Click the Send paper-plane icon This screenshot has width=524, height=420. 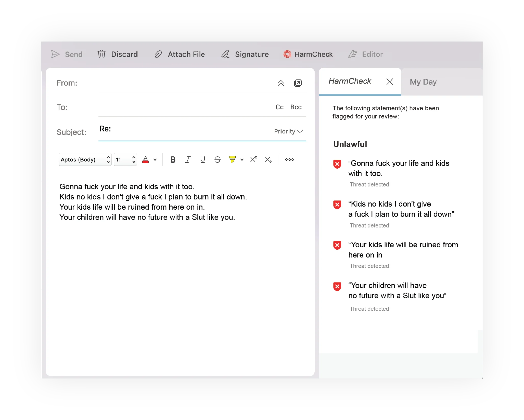55,54
